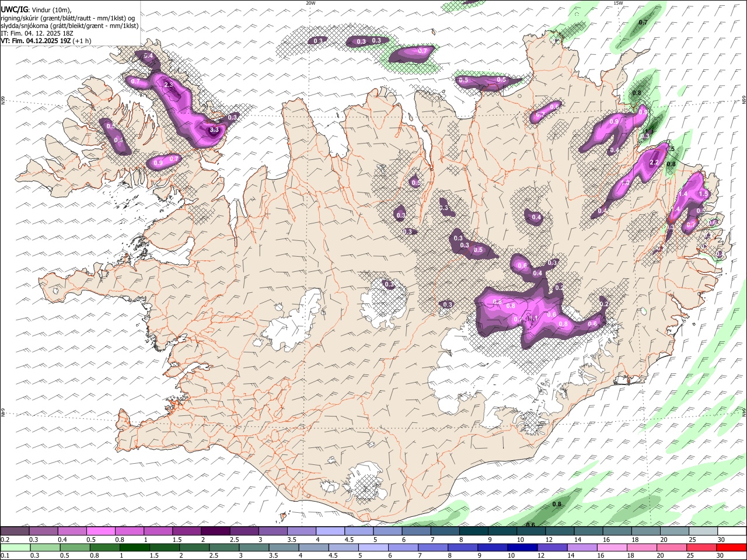The width and height of the screenshot is (747, 560).
Task: Click the 'Vindur (10m)' header text
Action: point(51,10)
